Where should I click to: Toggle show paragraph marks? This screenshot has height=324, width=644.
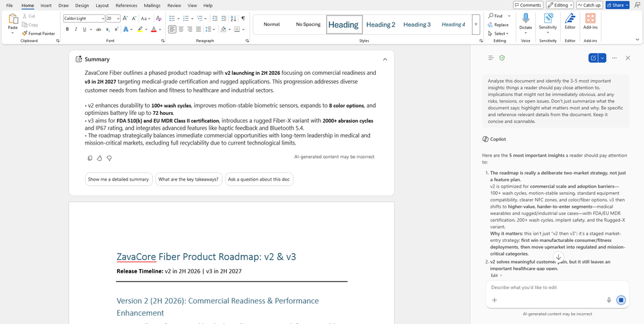[x=243, y=19]
